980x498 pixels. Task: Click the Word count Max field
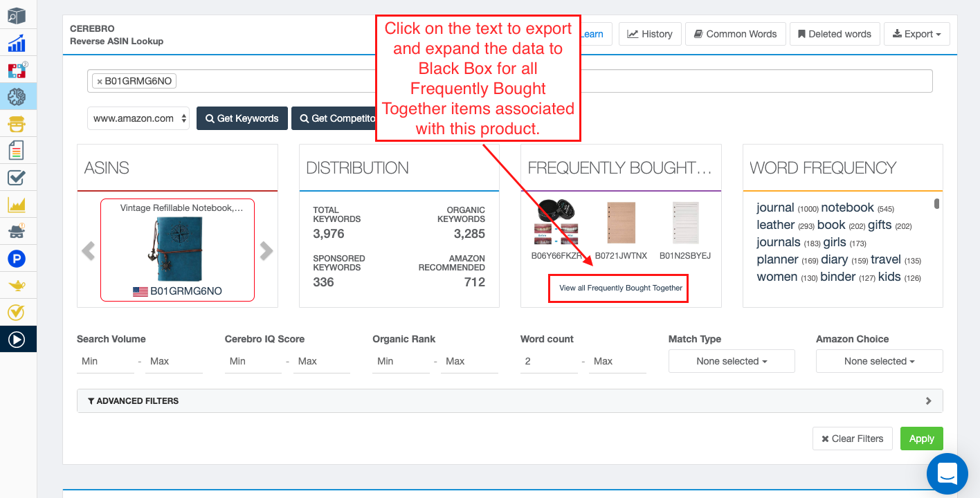click(617, 361)
